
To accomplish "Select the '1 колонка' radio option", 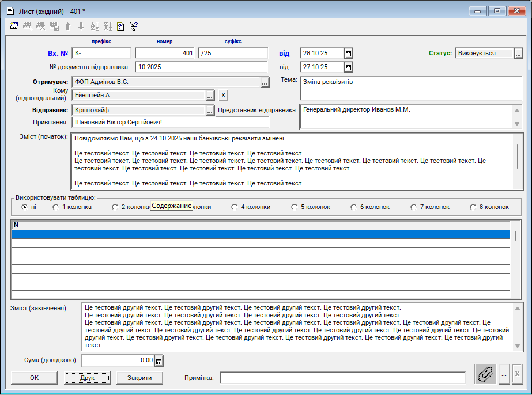I will tap(56, 207).
